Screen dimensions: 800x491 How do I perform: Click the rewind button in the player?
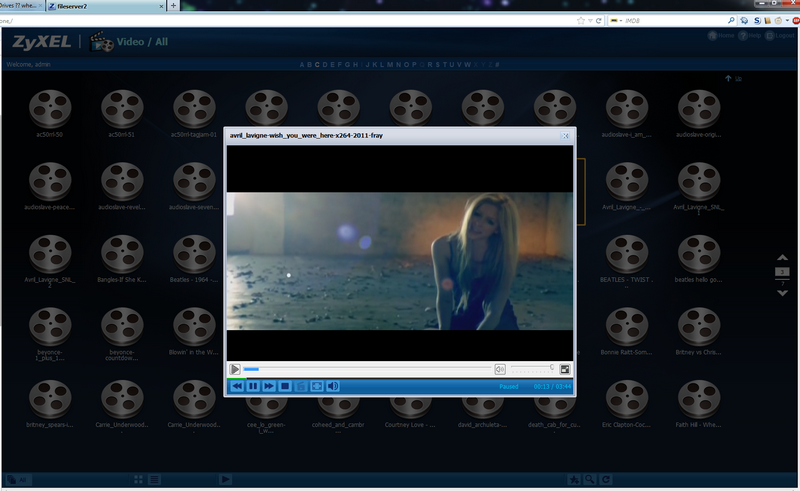pyautogui.click(x=237, y=386)
